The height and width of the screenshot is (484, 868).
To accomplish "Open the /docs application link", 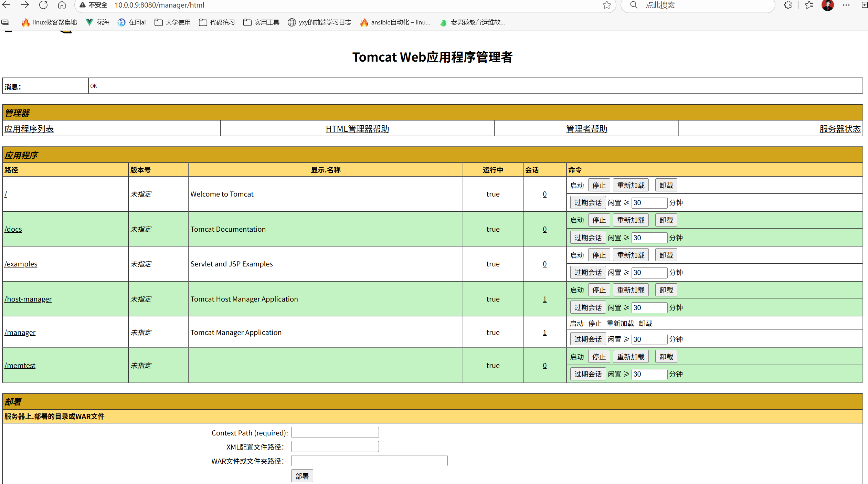I will 13,229.
